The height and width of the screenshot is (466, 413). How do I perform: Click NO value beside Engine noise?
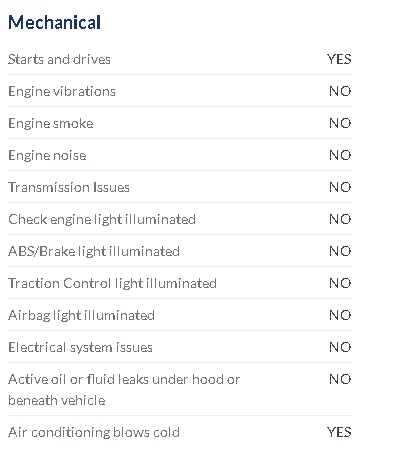point(340,155)
